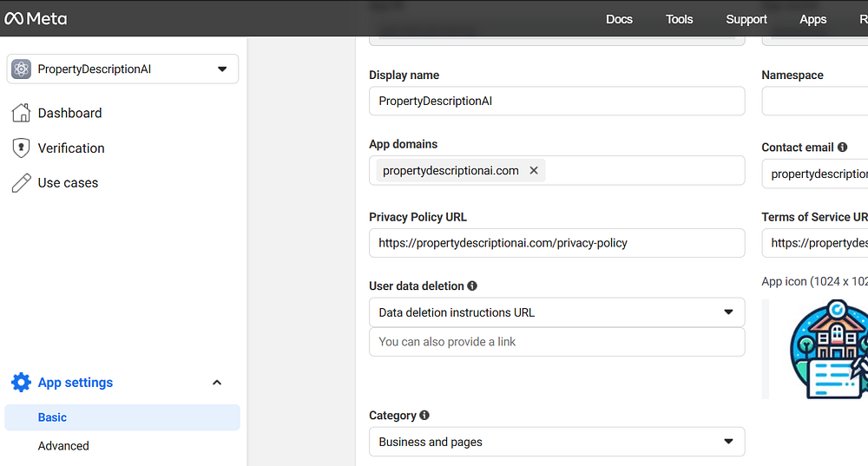This screenshot has height=466, width=868.
Task: Click the Verification shield icon
Action: (21, 148)
